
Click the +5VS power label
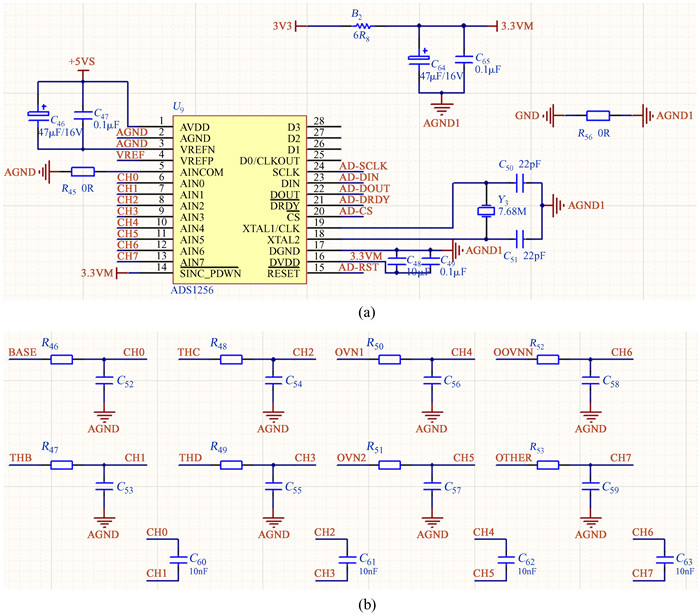click(x=83, y=62)
